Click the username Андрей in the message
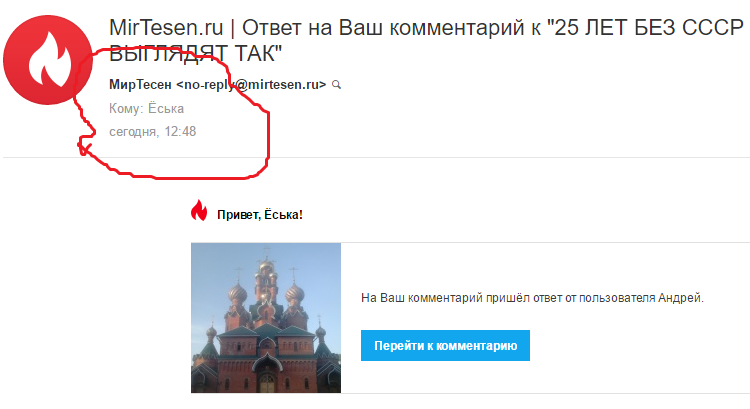Image resolution: width=750 pixels, height=409 pixels. (679, 298)
